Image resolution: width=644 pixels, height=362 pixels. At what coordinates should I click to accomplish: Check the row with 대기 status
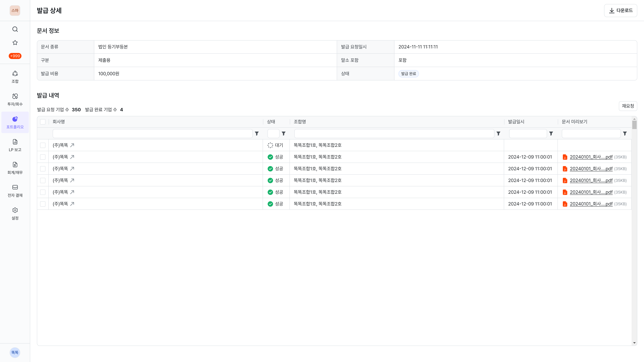coord(43,145)
